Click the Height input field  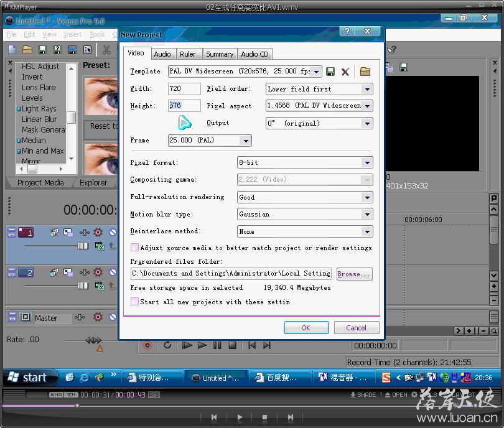point(184,106)
